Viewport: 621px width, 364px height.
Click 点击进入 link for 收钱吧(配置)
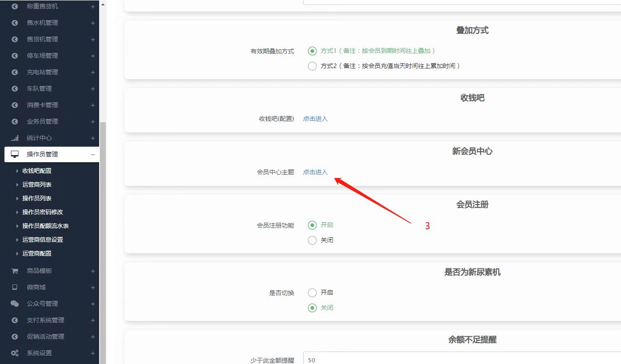tap(315, 119)
